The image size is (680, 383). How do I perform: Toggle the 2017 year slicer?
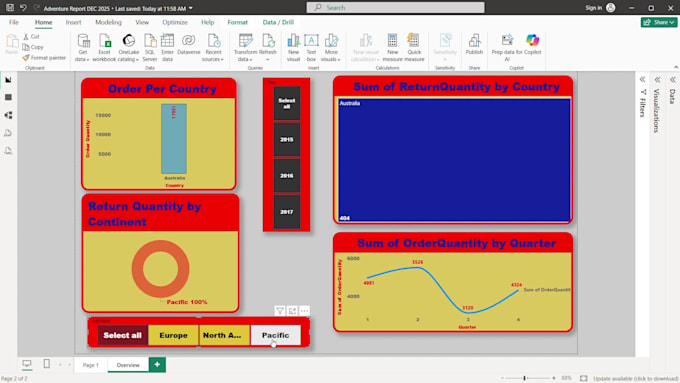point(287,212)
